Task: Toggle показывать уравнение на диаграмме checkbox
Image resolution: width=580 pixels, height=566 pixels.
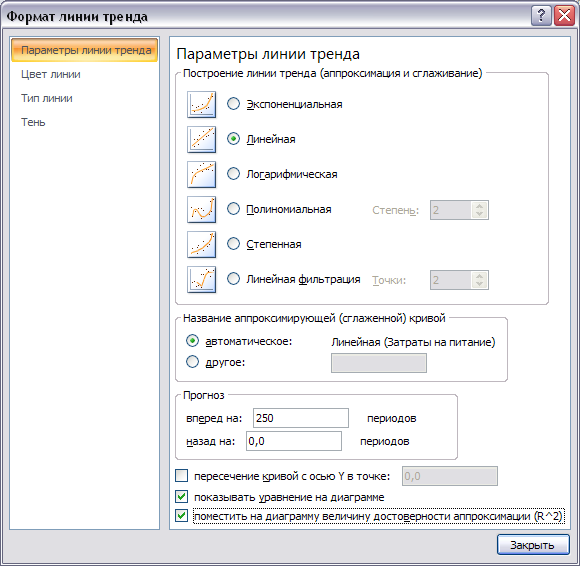Action: [181, 496]
